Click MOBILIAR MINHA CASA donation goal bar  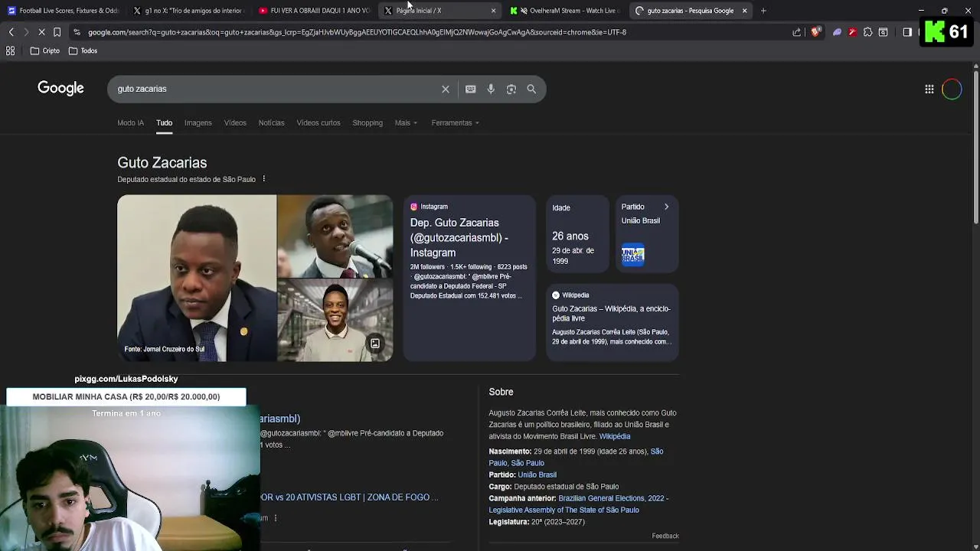126,396
